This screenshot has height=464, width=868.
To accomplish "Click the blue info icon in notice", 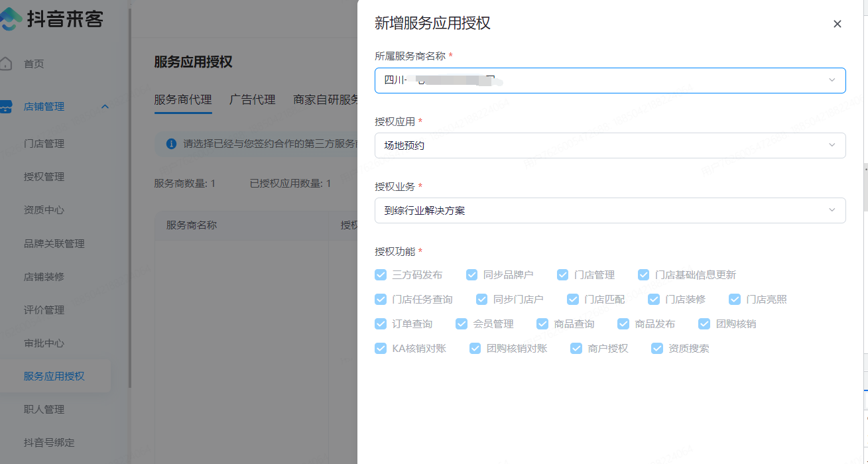I will tap(171, 143).
